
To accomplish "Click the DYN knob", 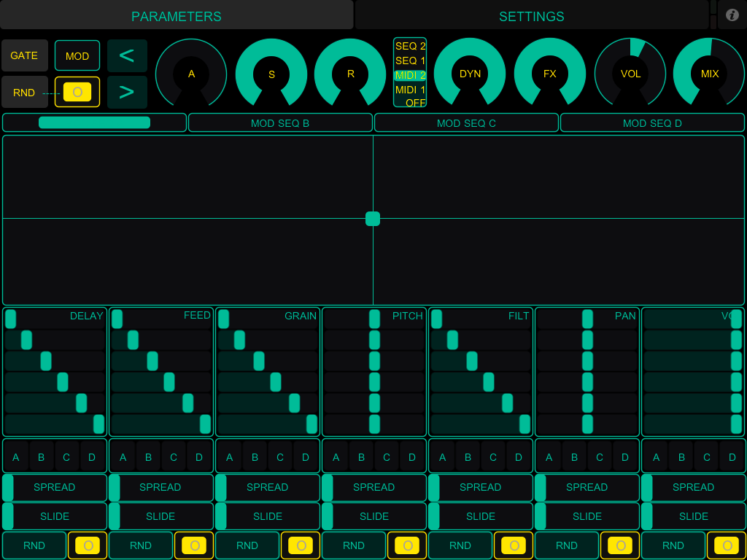I will (470, 74).
